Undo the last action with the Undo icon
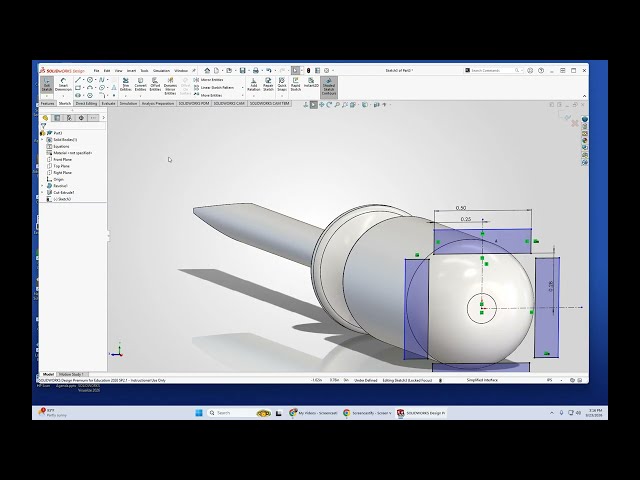This screenshot has width=640, height=480. point(269,70)
